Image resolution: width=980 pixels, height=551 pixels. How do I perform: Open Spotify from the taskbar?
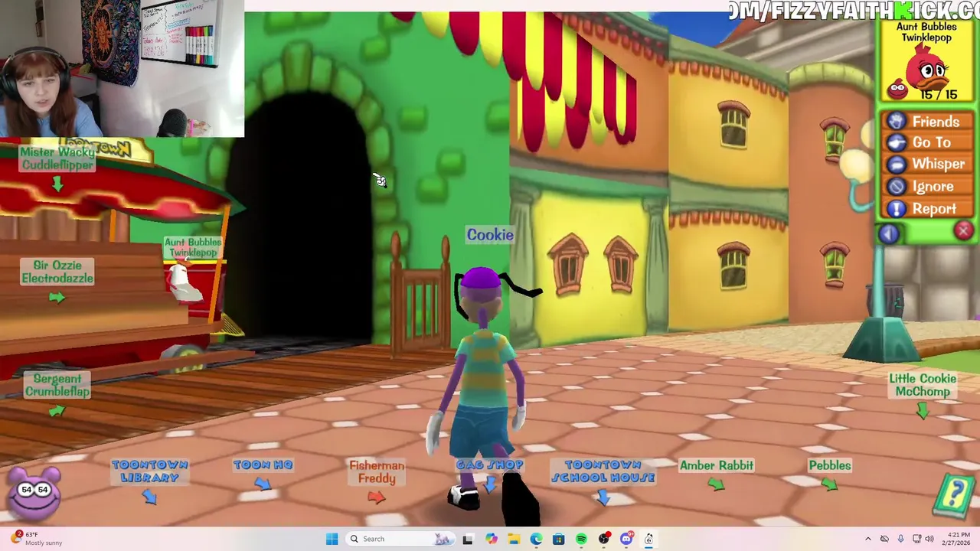click(x=581, y=539)
